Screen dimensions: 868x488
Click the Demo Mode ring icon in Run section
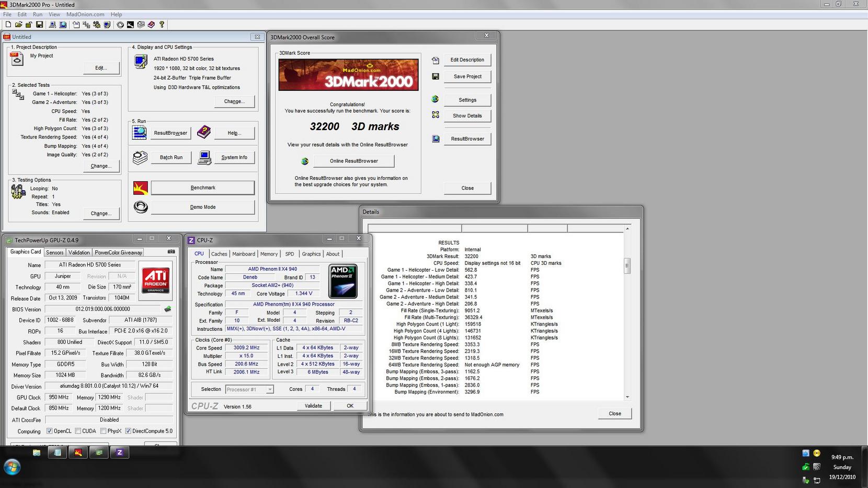[x=141, y=207]
